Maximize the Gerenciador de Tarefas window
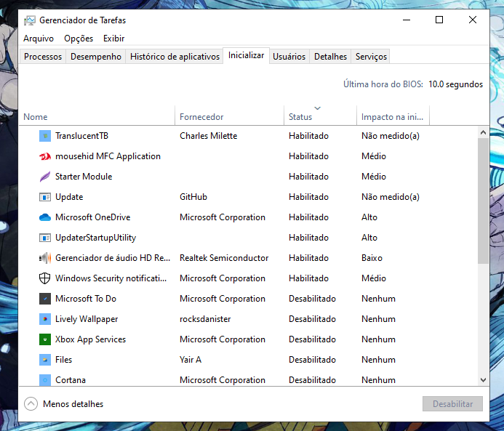Image resolution: width=504 pixels, height=431 pixels. pos(439,20)
